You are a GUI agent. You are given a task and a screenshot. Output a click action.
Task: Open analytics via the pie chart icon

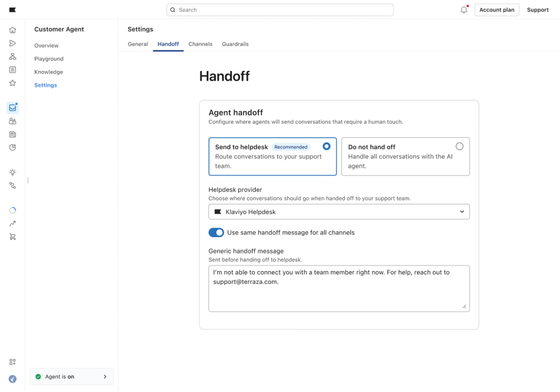click(13, 147)
